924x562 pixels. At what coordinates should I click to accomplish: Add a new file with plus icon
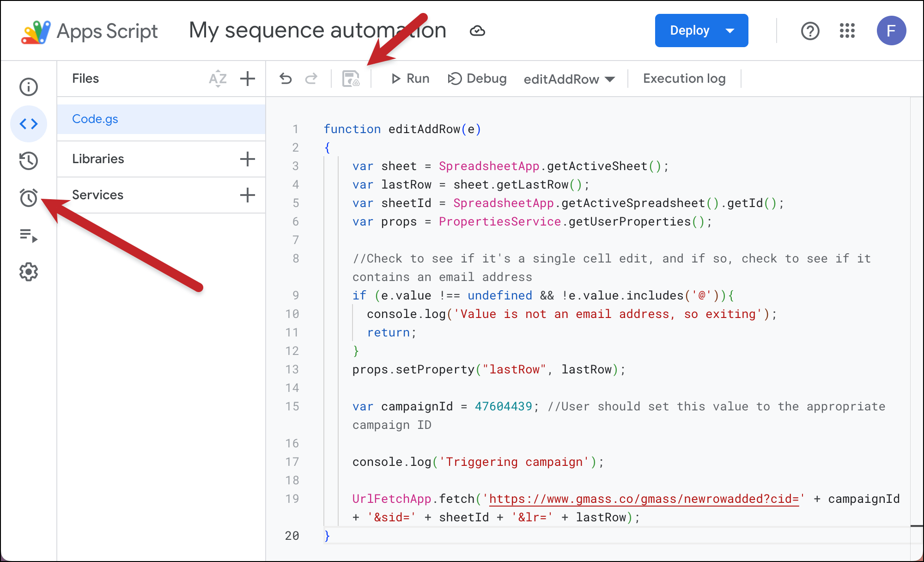(248, 79)
